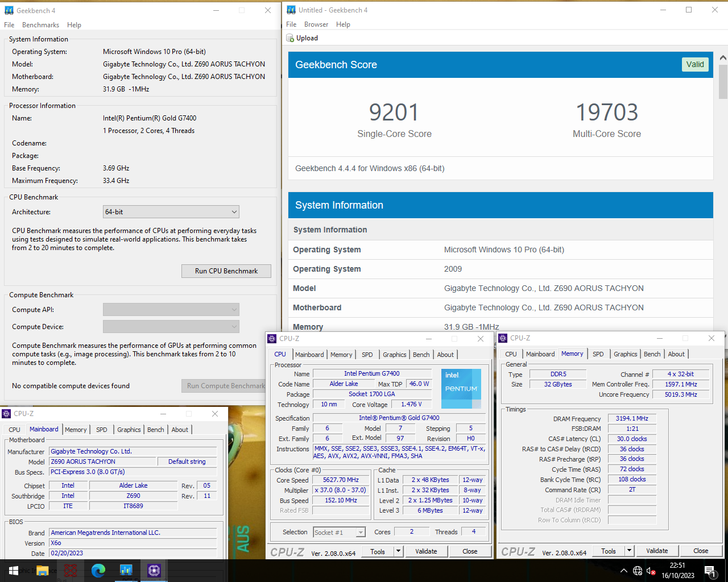Image resolution: width=728 pixels, height=582 pixels.
Task: Open the notification center icon
Action: tap(709, 571)
